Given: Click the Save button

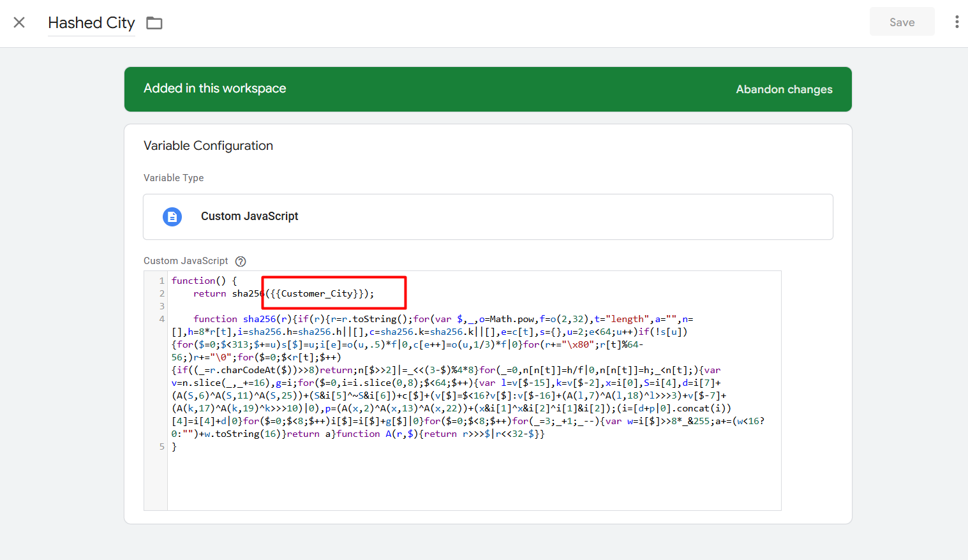Looking at the screenshot, I should [x=902, y=22].
